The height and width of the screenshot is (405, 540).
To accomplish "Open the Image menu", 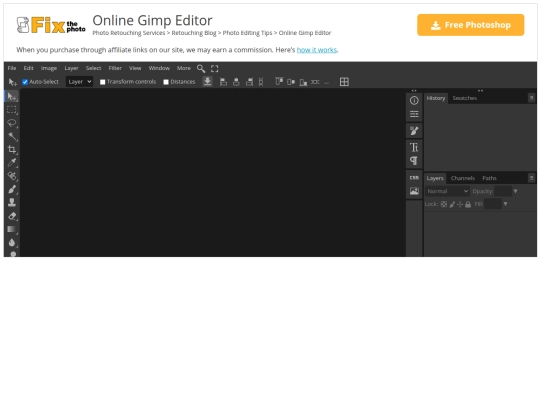I will click(49, 68).
